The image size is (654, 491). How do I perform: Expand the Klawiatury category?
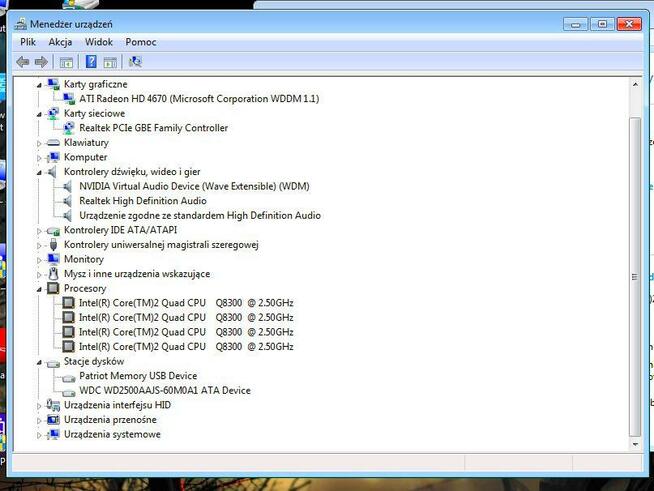click(39, 144)
